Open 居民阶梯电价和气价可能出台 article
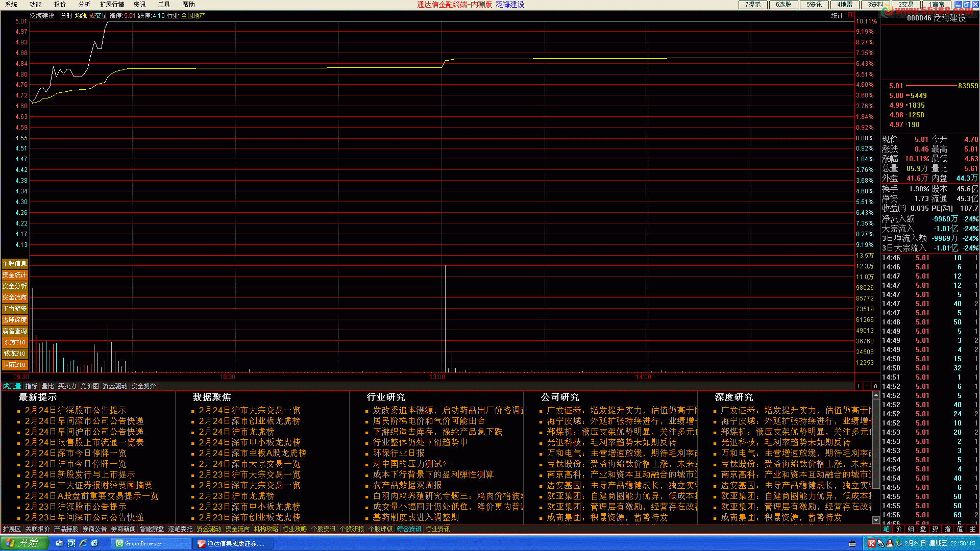This screenshot has height=551, width=980. 429,421
